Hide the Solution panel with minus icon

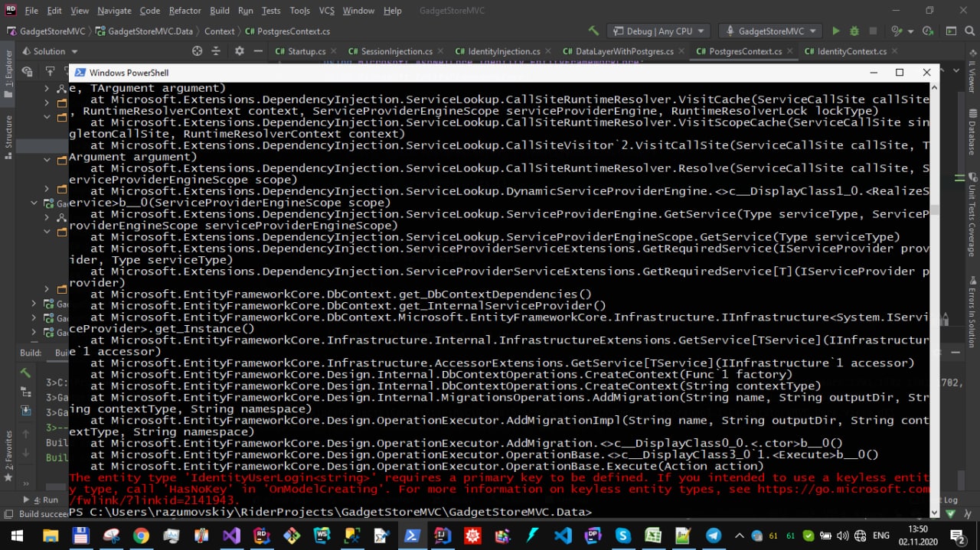tap(259, 51)
